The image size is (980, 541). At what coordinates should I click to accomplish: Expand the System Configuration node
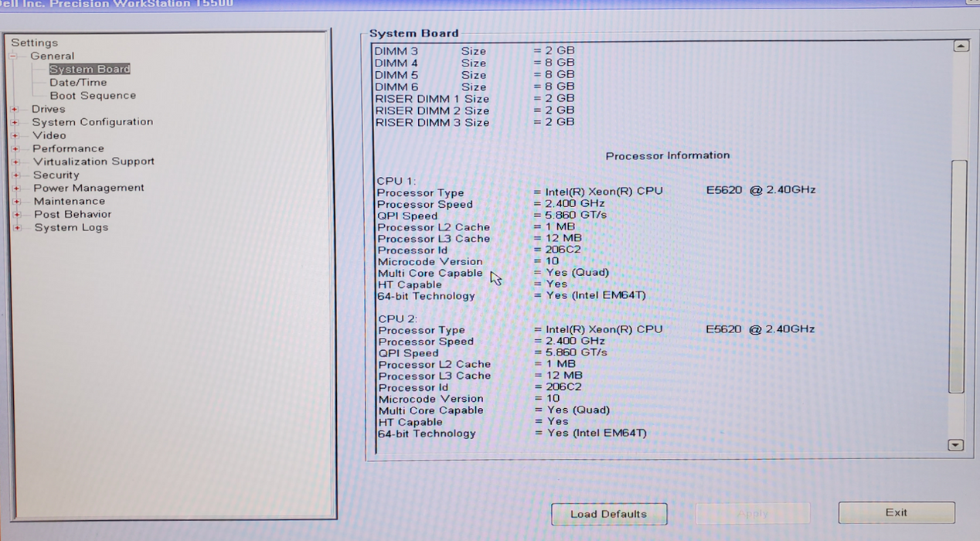pos(15,122)
